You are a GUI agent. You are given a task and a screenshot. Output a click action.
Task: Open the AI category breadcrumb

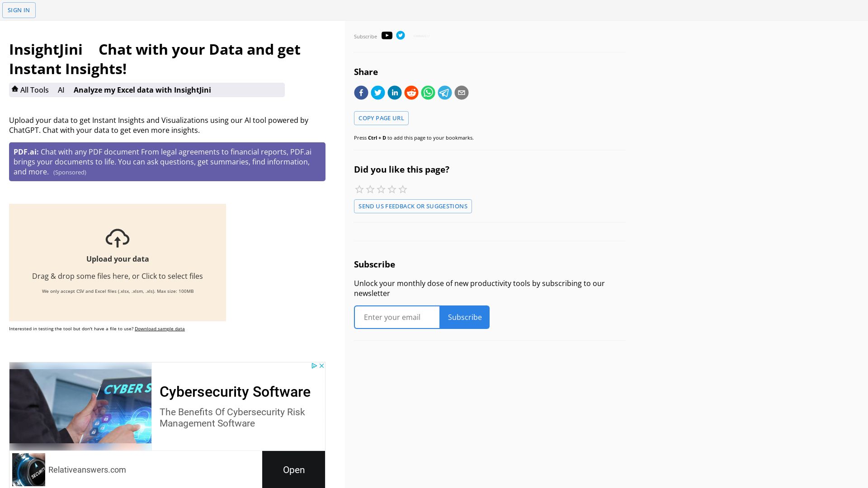click(x=61, y=90)
